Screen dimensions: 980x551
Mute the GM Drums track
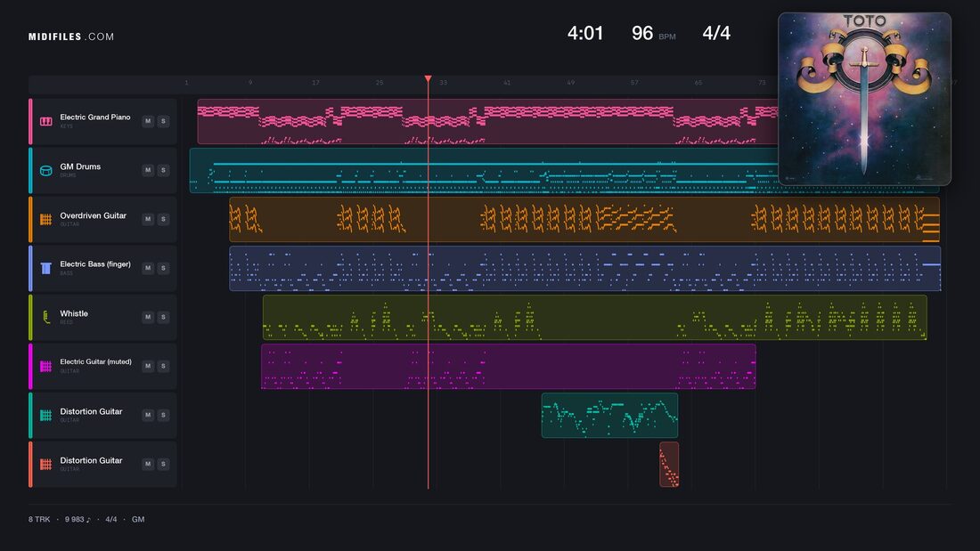tap(148, 170)
